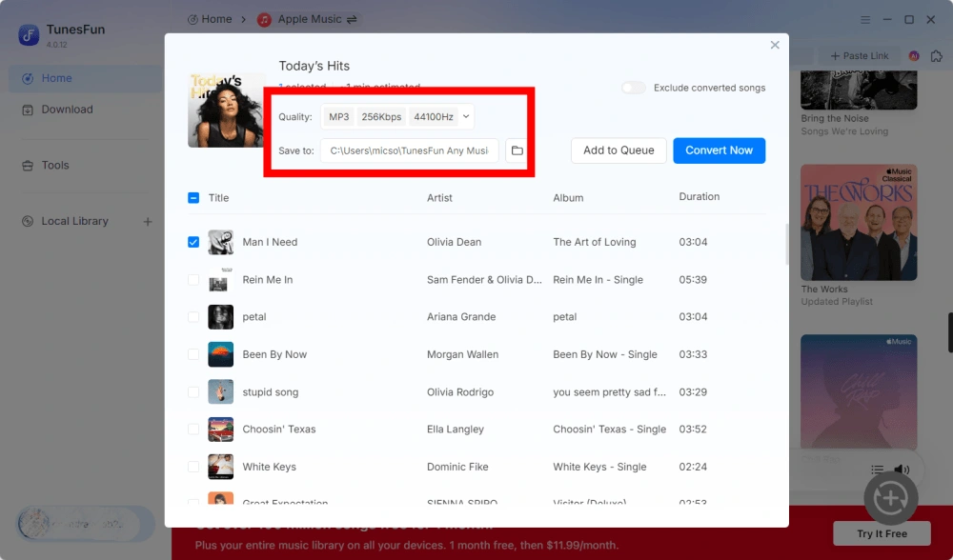
Task: Click Choosin' Texas album thumbnail
Action: (221, 430)
